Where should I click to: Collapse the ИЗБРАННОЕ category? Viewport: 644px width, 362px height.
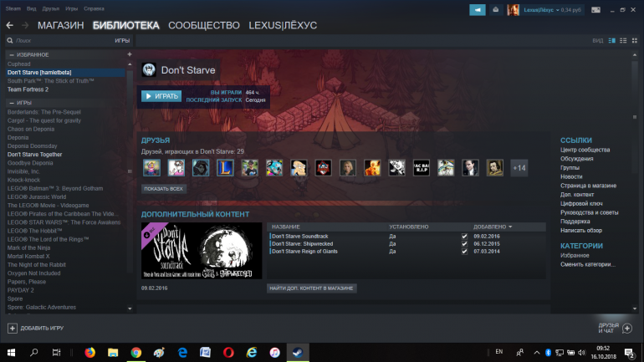12,54
